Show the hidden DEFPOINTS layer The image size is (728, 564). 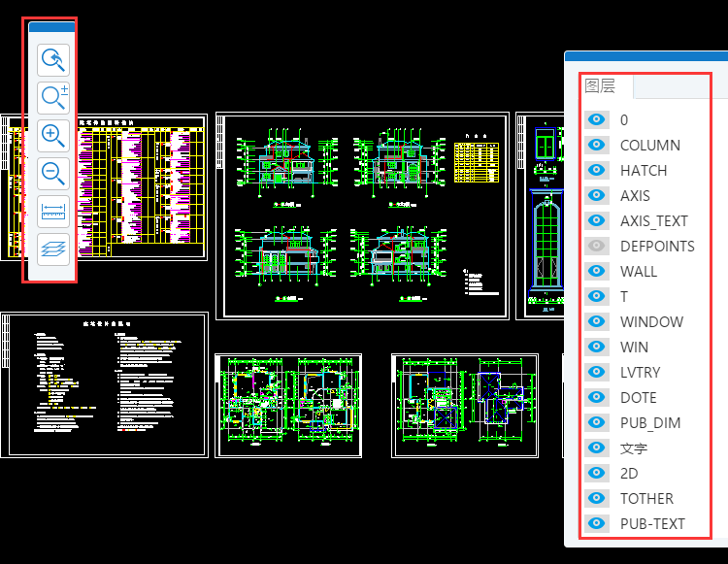[597, 246]
